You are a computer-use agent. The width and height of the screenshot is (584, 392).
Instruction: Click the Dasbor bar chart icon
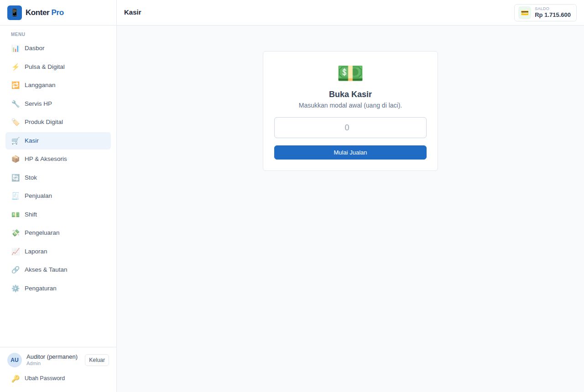(x=16, y=48)
